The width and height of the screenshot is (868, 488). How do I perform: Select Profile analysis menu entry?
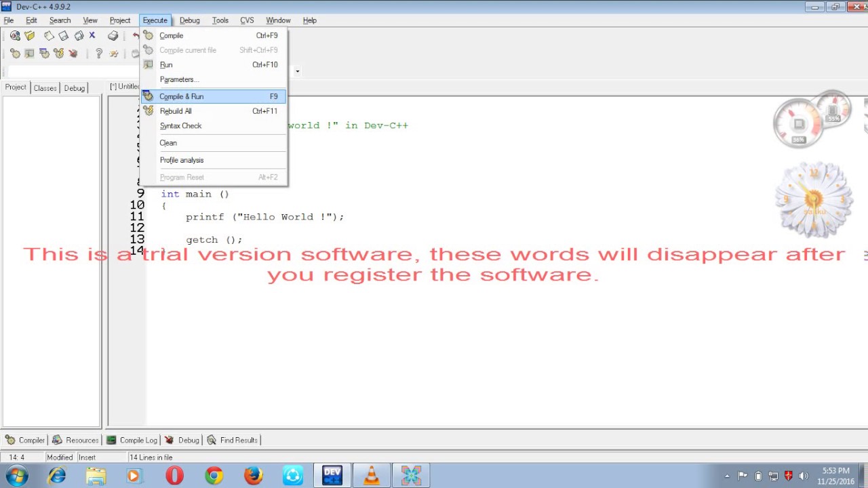[214, 160]
